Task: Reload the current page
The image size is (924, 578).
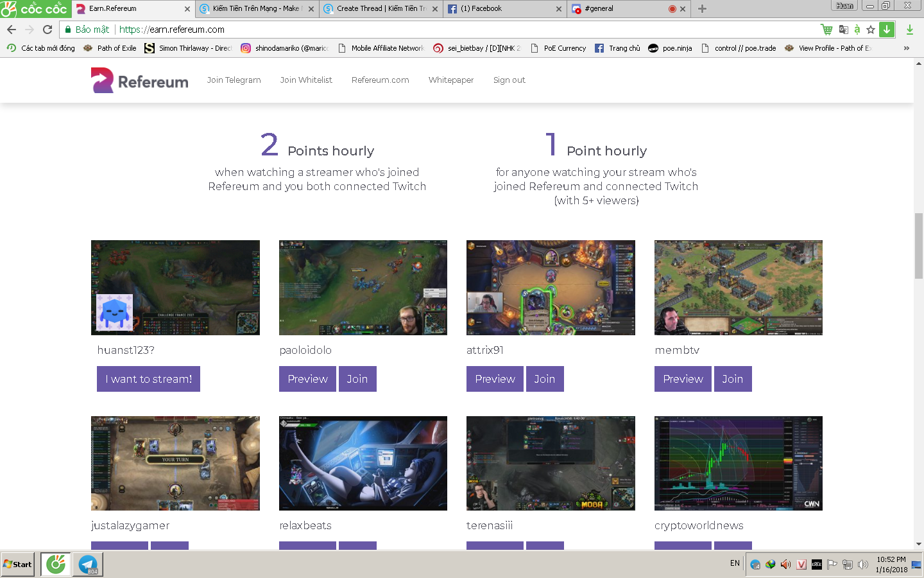Action: click(47, 30)
